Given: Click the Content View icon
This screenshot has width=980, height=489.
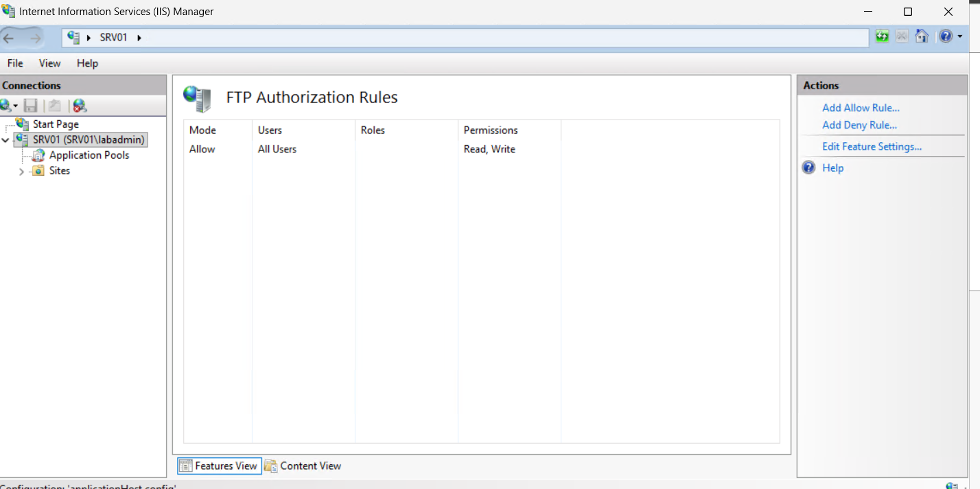Looking at the screenshot, I should [x=270, y=466].
